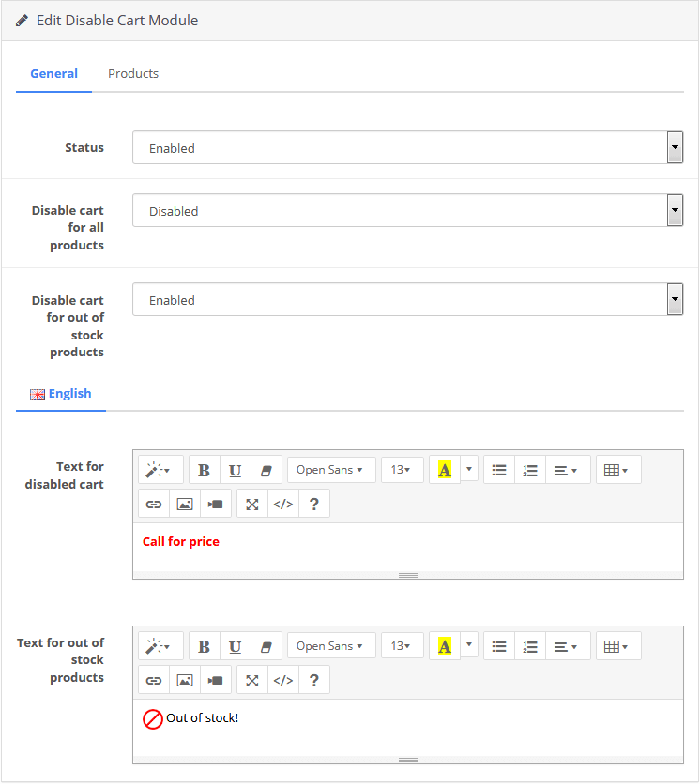Open help in disabled cart editor
The image size is (700, 784).
click(314, 504)
